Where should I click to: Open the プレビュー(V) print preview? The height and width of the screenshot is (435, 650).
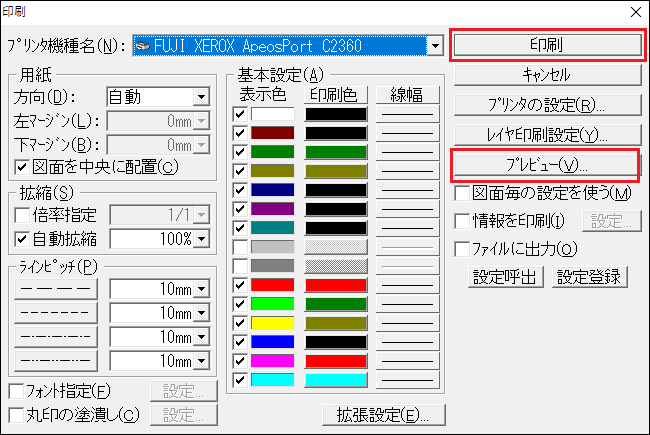(546, 165)
